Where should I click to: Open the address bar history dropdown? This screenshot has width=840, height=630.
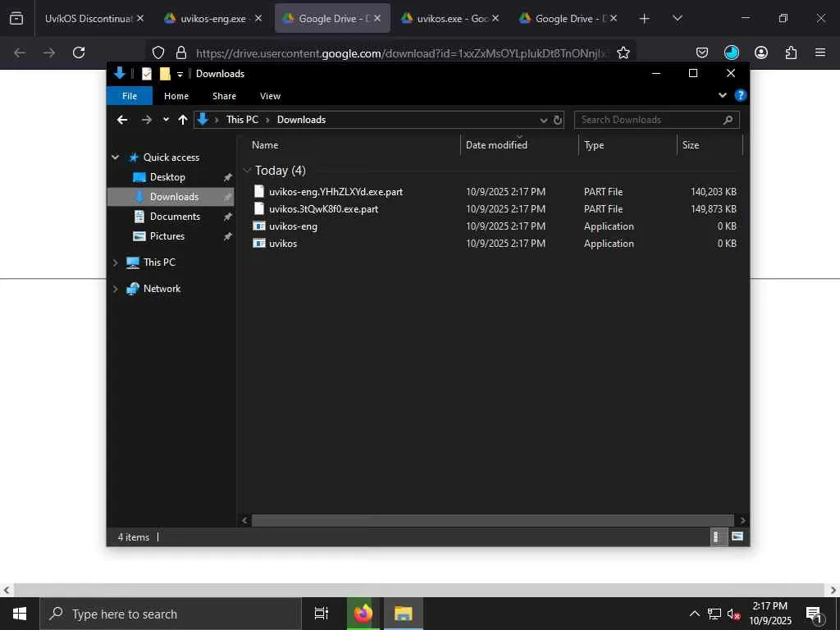click(x=543, y=120)
